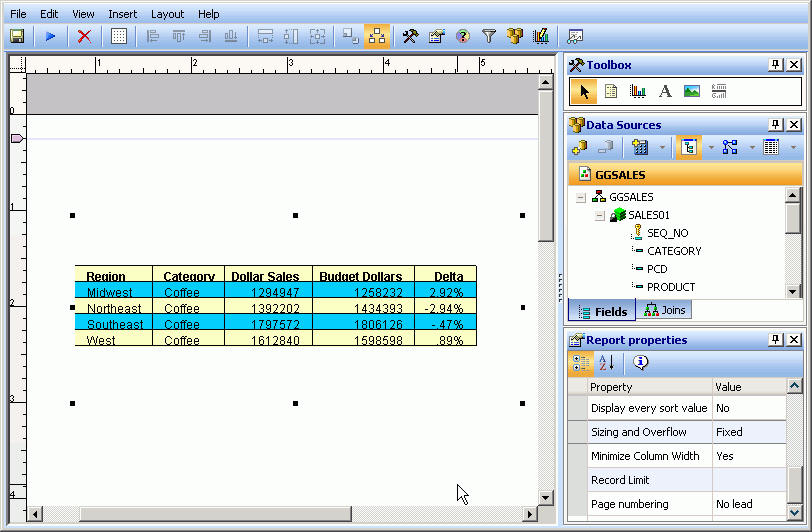Click the preview icon at toolbar end

[x=575, y=36]
